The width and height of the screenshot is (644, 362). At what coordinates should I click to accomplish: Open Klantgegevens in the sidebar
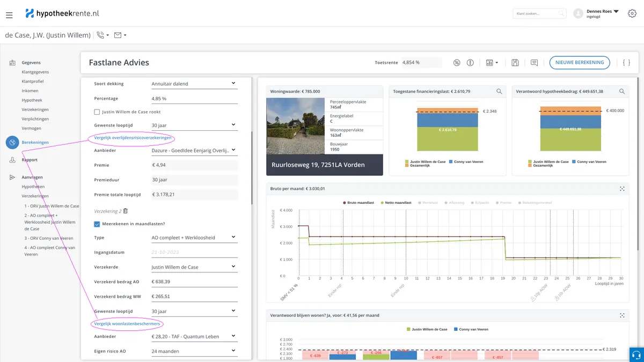[x=35, y=72]
